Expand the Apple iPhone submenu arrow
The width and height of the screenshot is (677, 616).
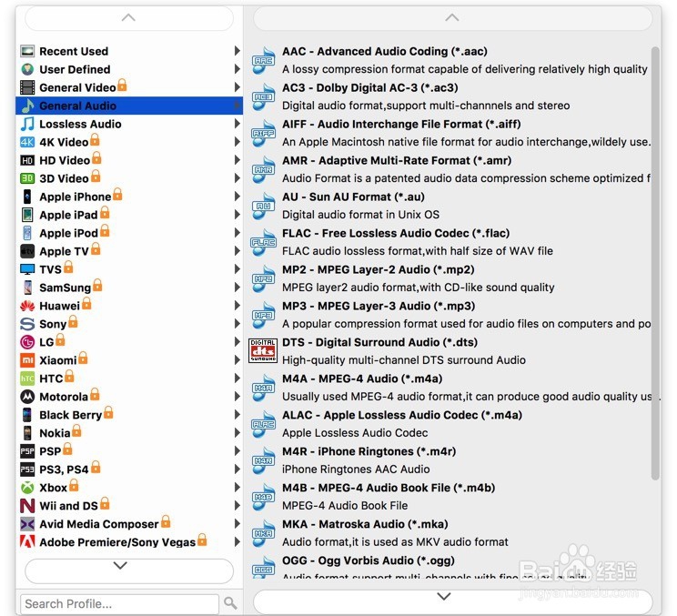237,197
